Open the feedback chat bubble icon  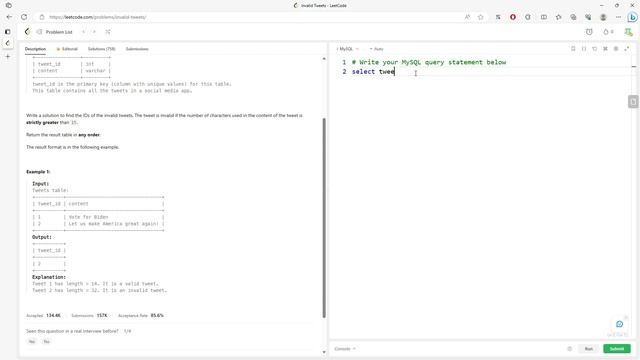point(620,324)
